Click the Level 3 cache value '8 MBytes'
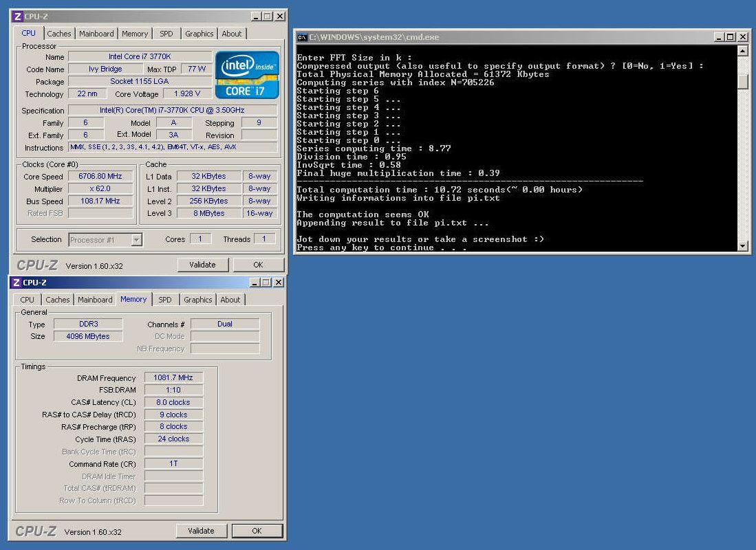This screenshot has height=550, width=756. coord(208,213)
